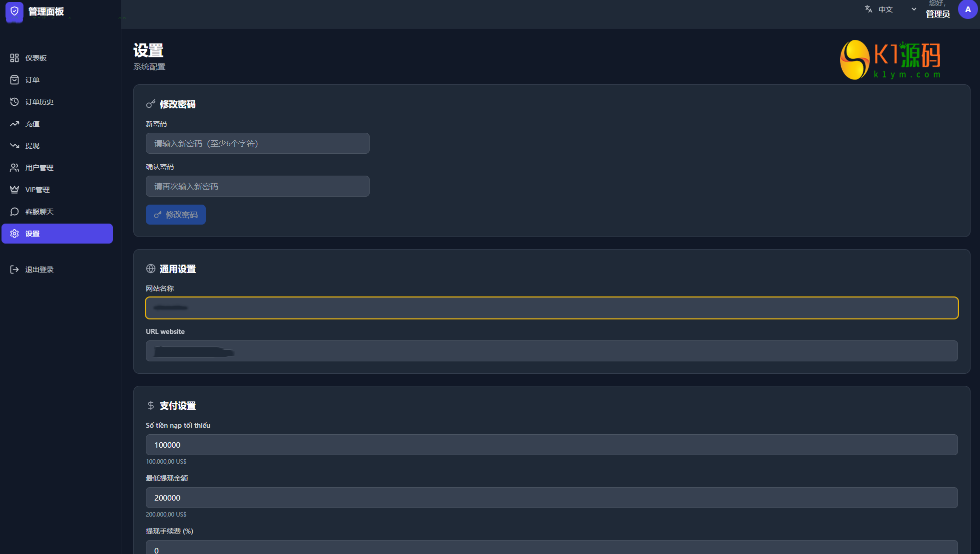
Task: Select 用户管理 in the sidebar
Action: [x=57, y=168]
